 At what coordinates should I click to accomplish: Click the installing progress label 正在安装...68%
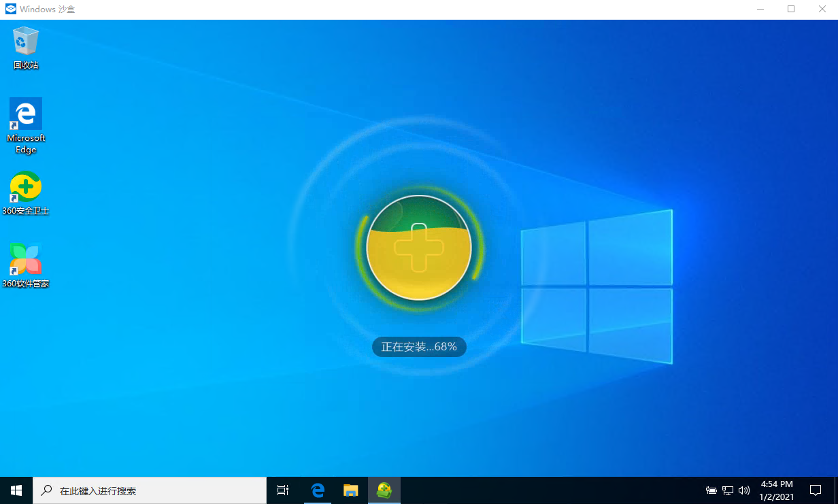click(419, 346)
